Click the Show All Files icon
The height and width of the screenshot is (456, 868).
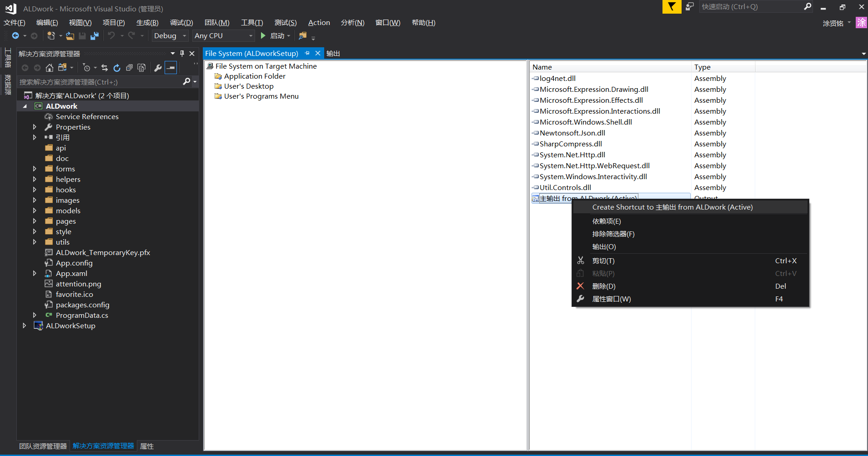pyautogui.click(x=141, y=68)
